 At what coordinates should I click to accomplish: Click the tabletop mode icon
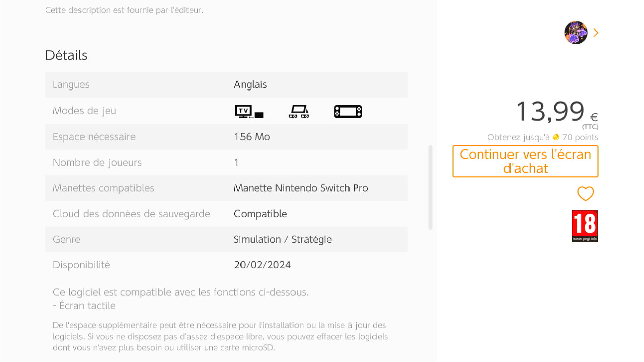click(299, 112)
